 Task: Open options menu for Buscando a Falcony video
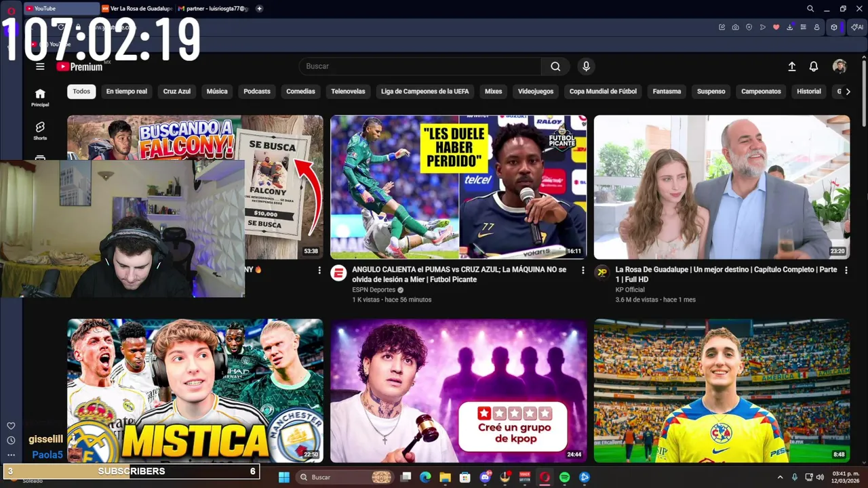(x=319, y=270)
